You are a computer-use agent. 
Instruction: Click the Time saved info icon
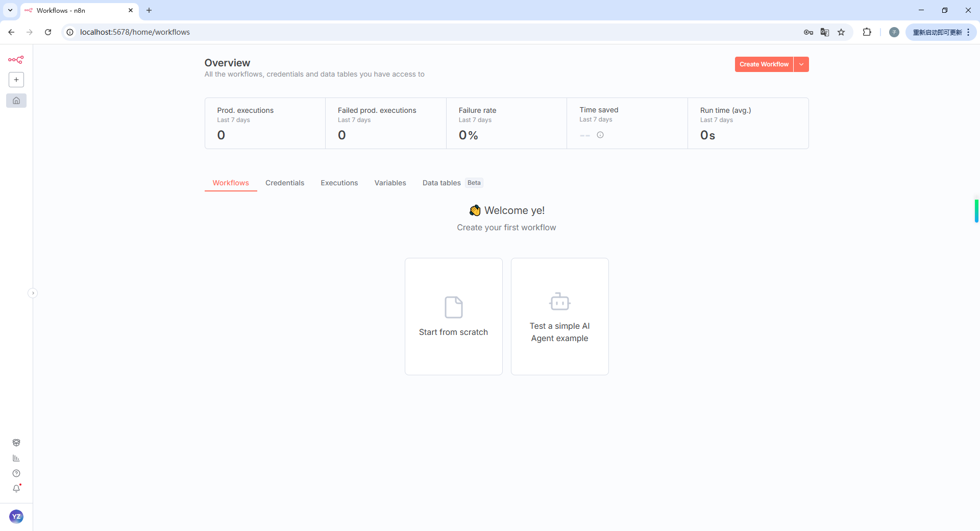tap(600, 135)
